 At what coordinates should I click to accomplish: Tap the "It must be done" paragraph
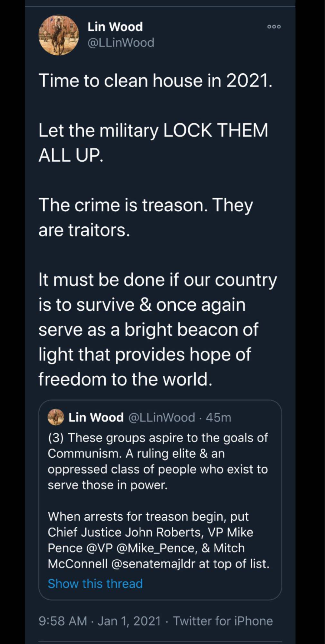point(157,329)
